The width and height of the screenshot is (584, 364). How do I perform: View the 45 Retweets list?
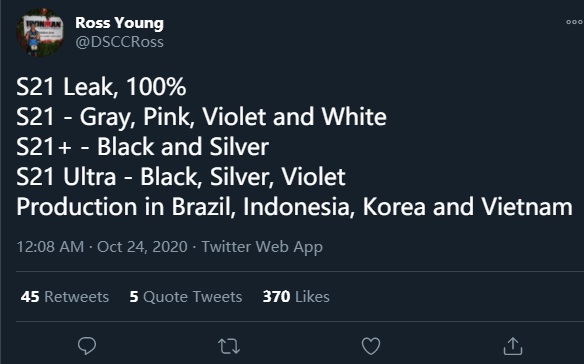coord(65,297)
